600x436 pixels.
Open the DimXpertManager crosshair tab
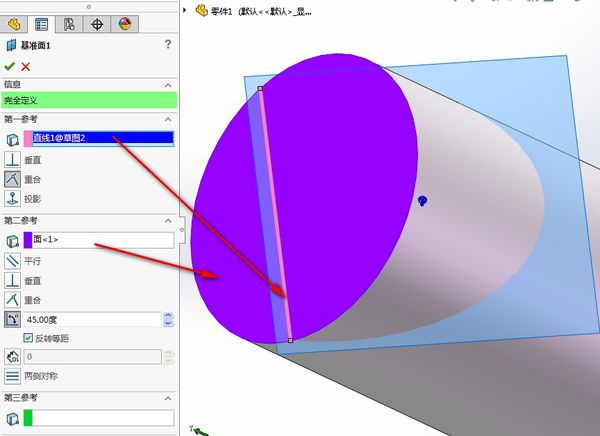pos(97,24)
